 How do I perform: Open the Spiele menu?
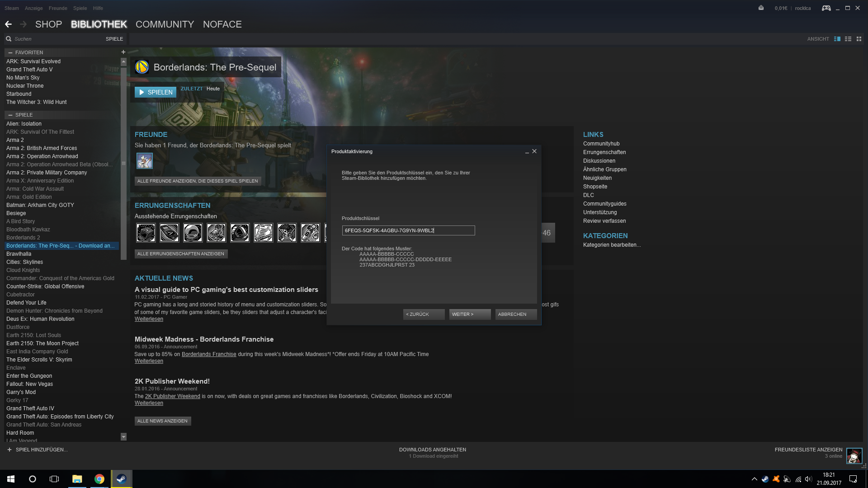[x=80, y=8]
